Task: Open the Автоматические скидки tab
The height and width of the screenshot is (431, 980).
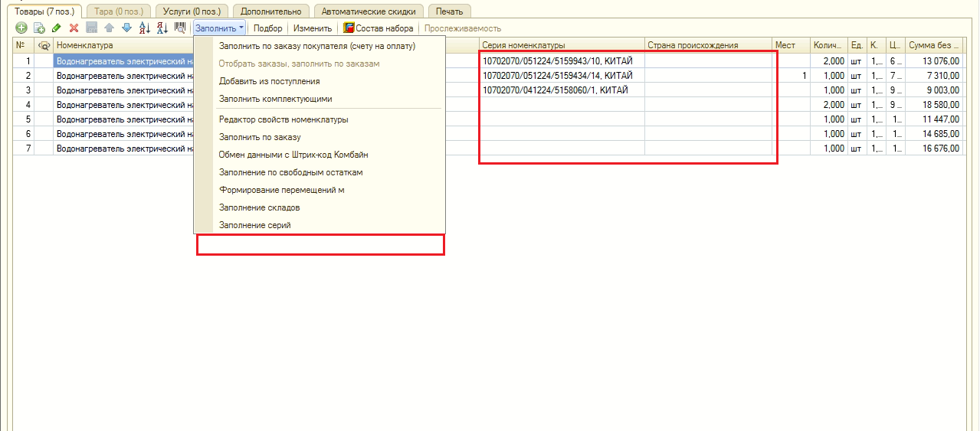Action: point(369,11)
